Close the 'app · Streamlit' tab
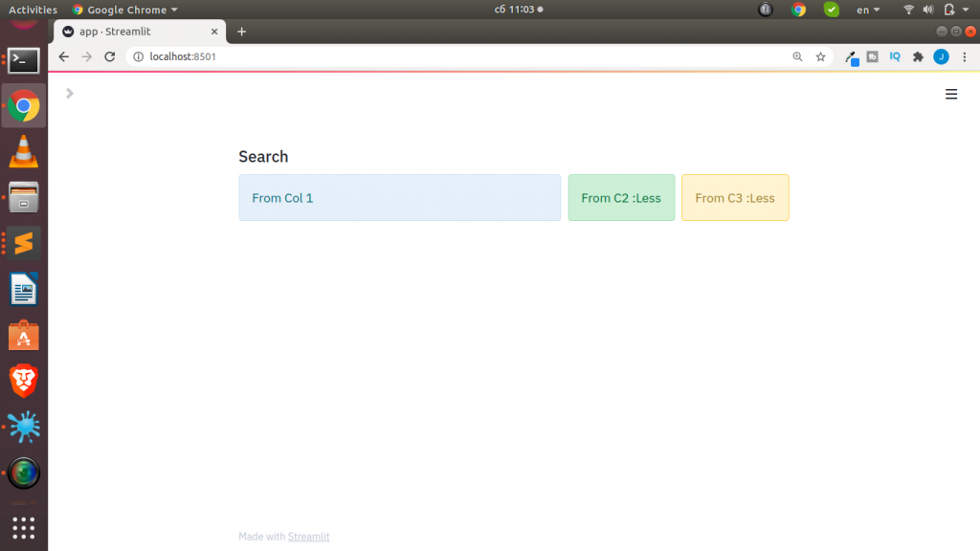The height and width of the screenshot is (551, 980). pyautogui.click(x=214, y=32)
